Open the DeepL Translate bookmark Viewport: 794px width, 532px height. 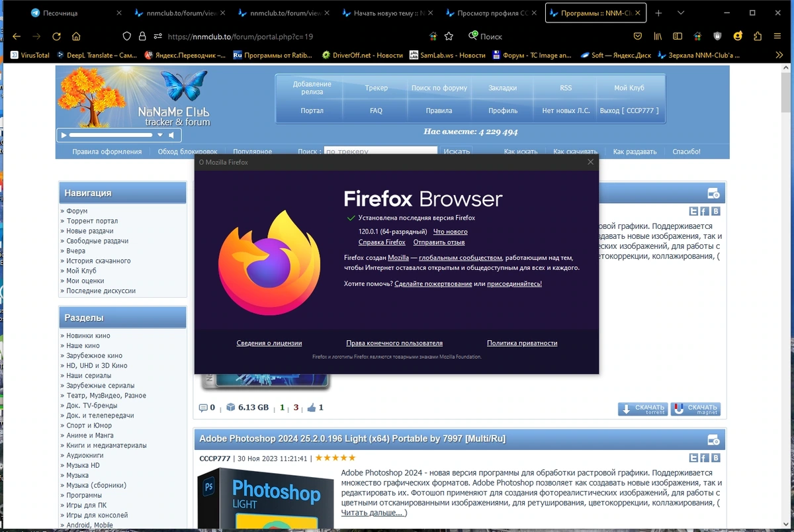[x=97, y=56]
